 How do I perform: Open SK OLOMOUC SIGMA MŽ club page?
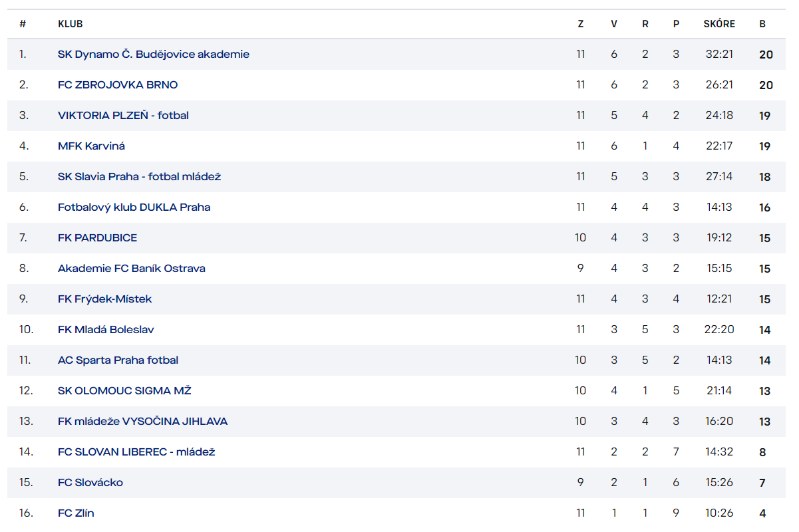click(x=124, y=391)
